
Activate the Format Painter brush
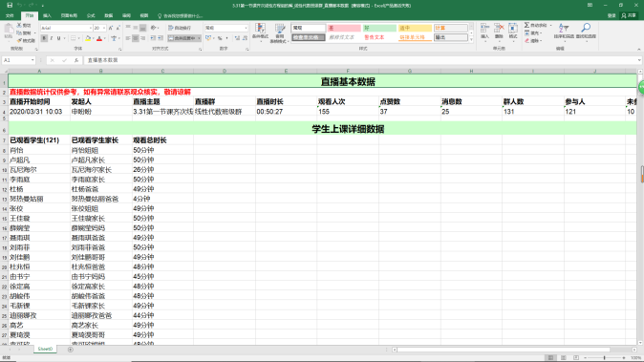[x=26, y=40]
